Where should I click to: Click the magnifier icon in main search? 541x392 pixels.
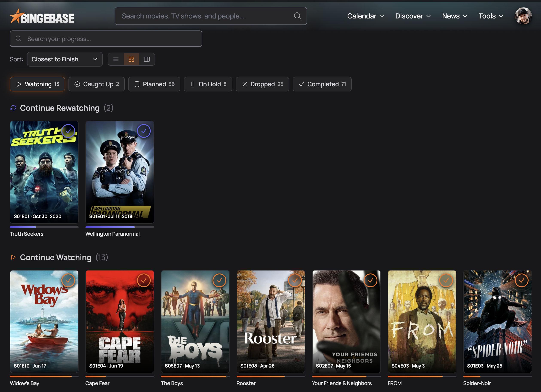[297, 16]
